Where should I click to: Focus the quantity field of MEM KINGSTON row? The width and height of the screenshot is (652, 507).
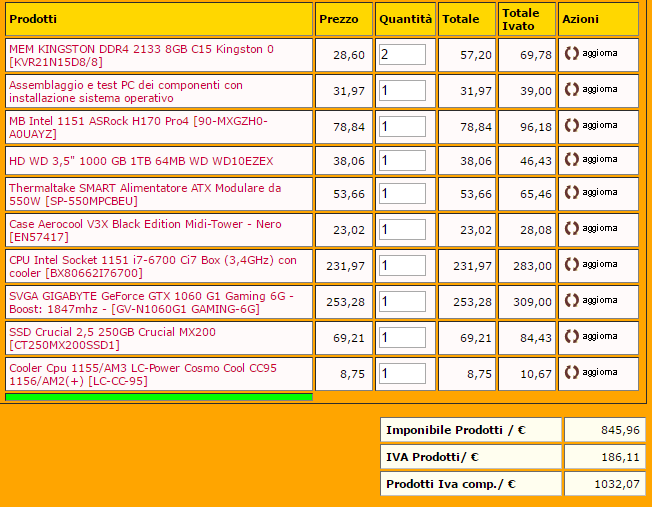pos(402,54)
